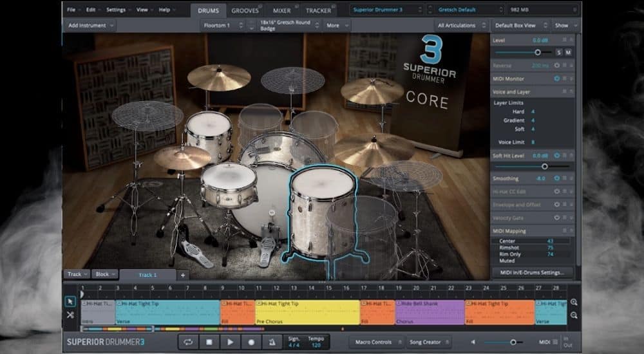Click the master volume speaker icon
Image resolution: width=644 pixels, height=354 pixels.
[473, 342]
